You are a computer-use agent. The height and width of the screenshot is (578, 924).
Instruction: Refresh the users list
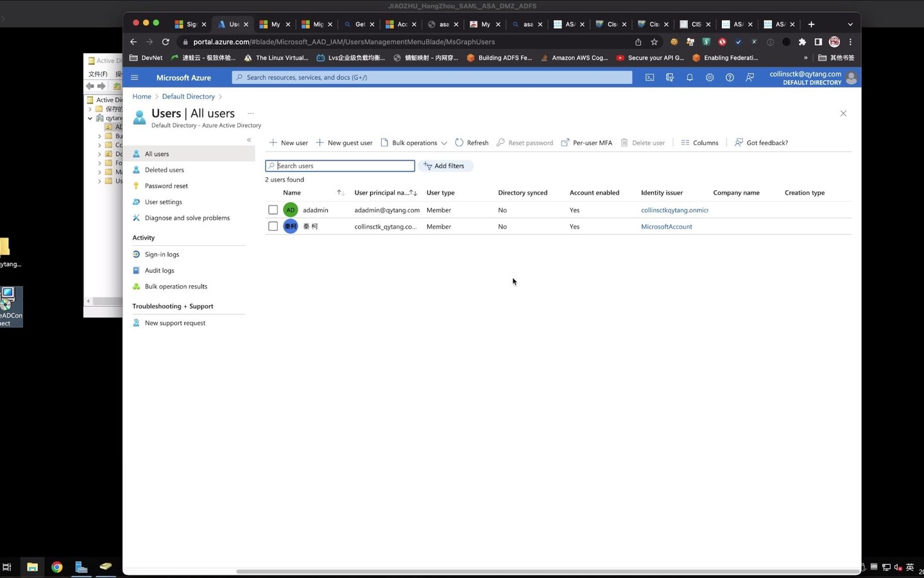[472, 143]
